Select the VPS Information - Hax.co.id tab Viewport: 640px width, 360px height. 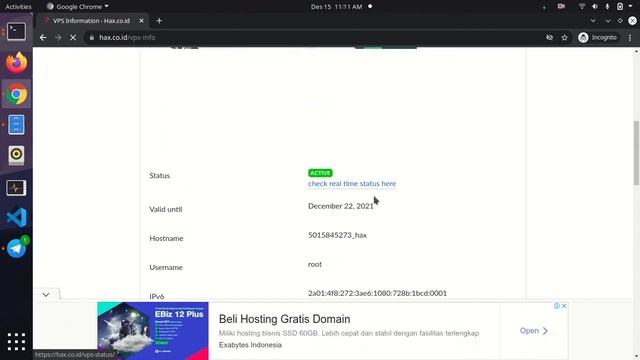point(92,21)
